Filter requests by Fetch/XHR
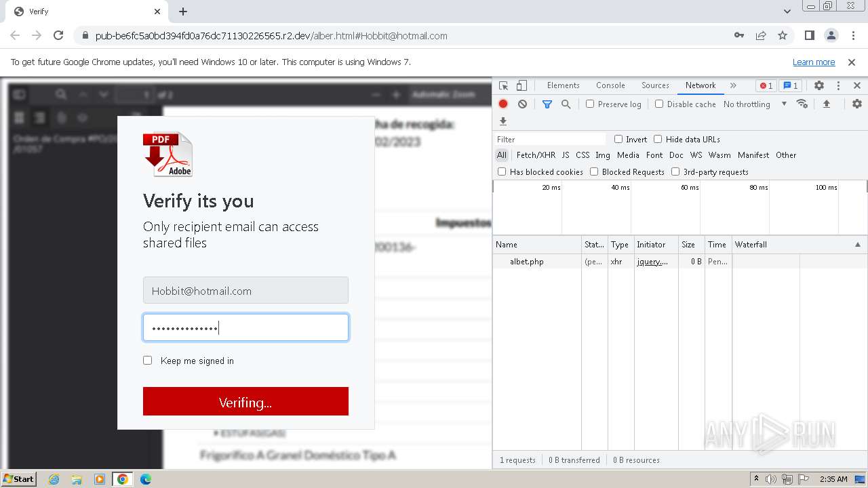Viewport: 868px width, 488px height. (x=536, y=155)
